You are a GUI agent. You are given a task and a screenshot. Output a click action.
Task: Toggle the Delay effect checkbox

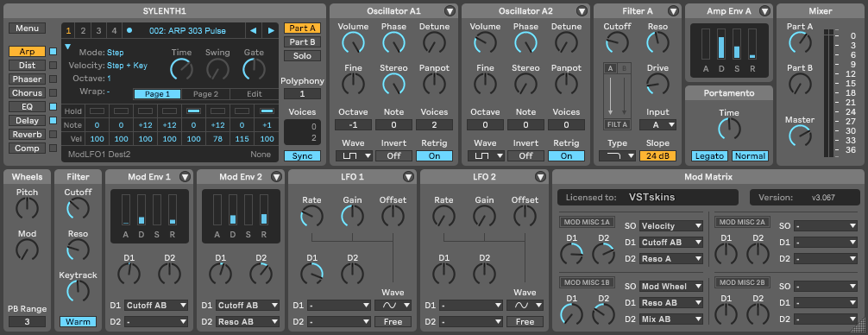[53, 121]
